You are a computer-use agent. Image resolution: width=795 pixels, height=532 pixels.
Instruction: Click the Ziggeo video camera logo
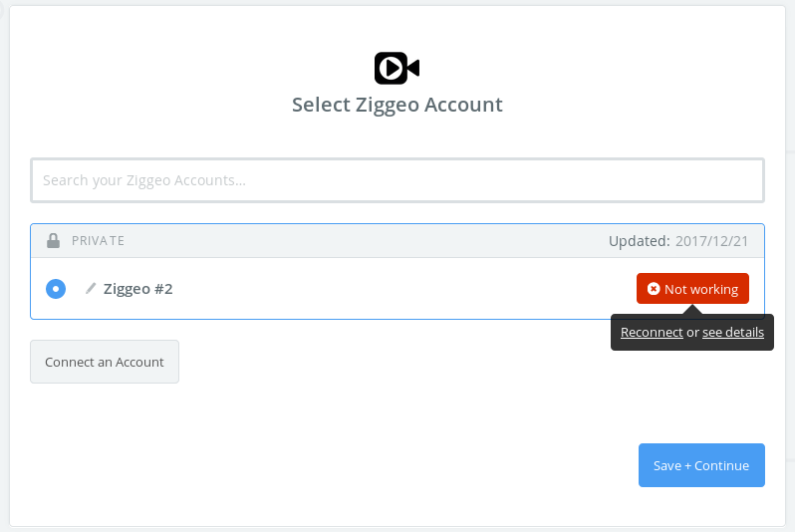pyautogui.click(x=397, y=68)
